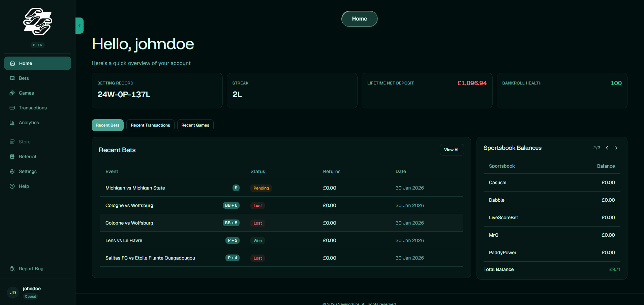Show next Sportsbook Balances page
Viewport: 644px width, 305px height.
tap(616, 147)
